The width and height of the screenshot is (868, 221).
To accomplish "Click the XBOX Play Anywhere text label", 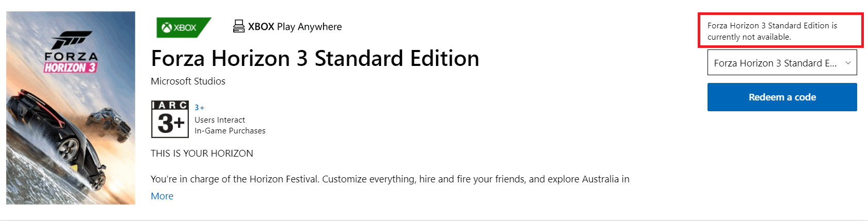I will [x=295, y=27].
